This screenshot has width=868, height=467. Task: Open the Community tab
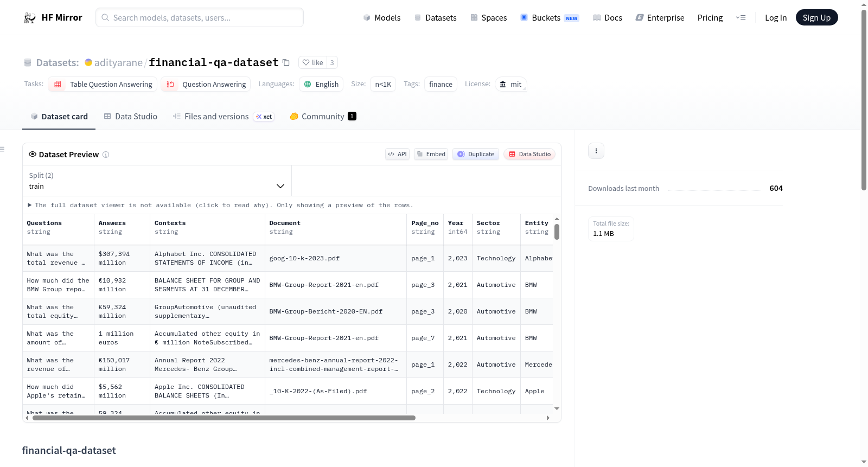(x=323, y=117)
